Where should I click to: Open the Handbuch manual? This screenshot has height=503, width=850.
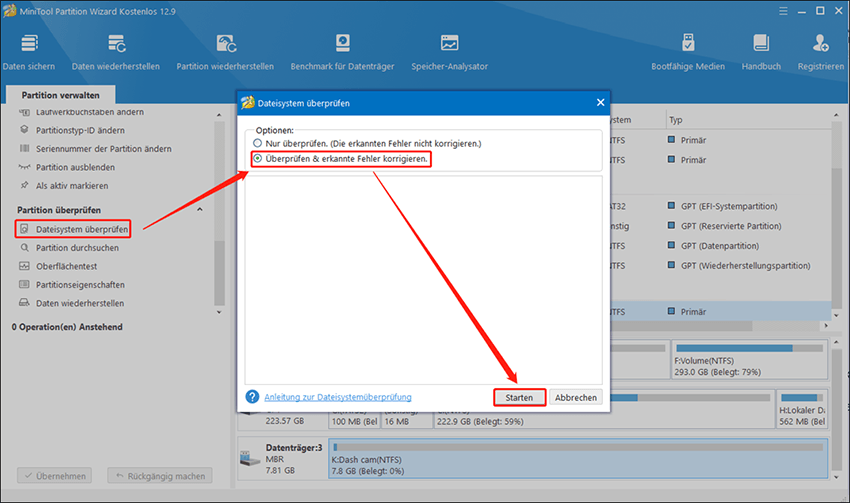pos(761,53)
